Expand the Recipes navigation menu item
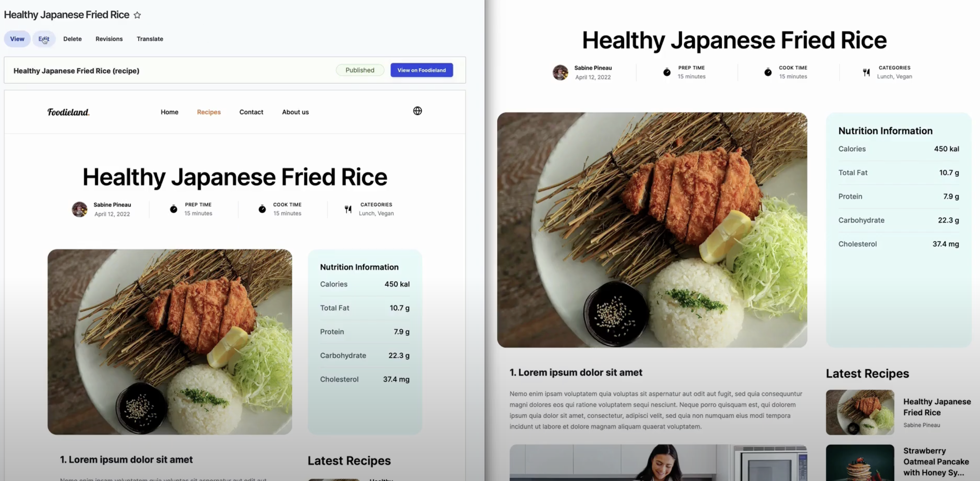Image resolution: width=980 pixels, height=481 pixels. click(208, 112)
